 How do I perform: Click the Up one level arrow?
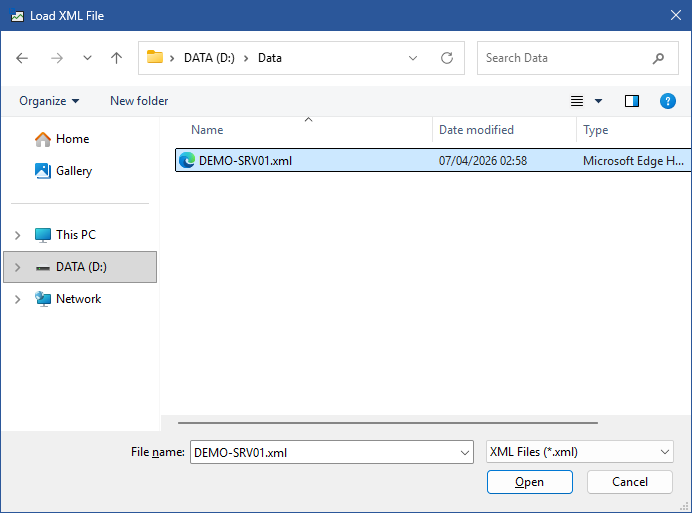[116, 58]
